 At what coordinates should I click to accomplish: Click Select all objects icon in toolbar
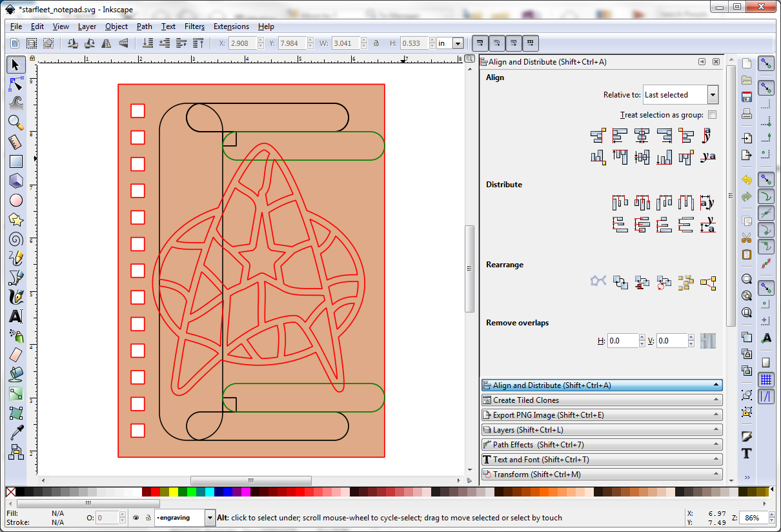15,43
